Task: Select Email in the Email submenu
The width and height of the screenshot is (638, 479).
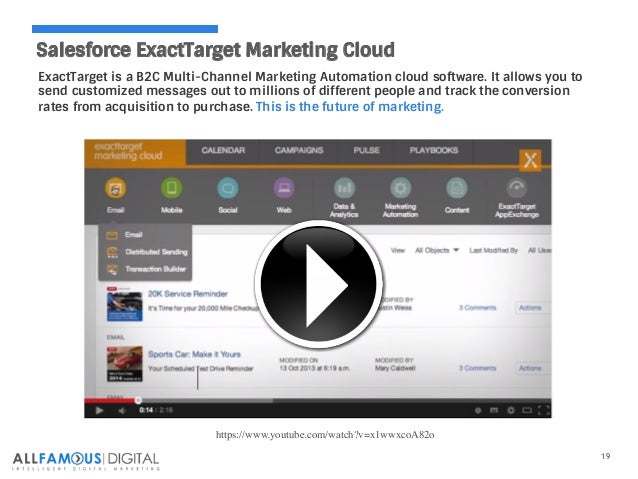Action: 133,235
